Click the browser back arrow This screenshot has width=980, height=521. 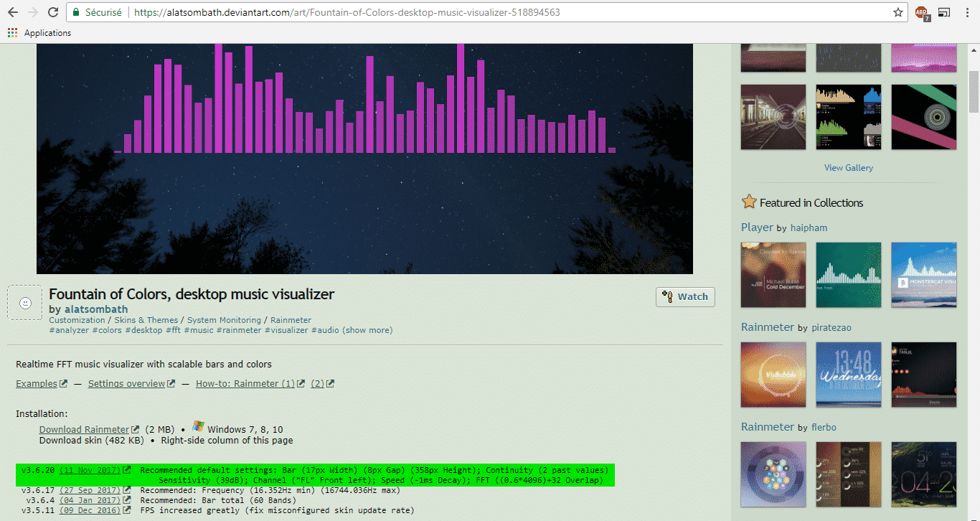click(x=13, y=12)
